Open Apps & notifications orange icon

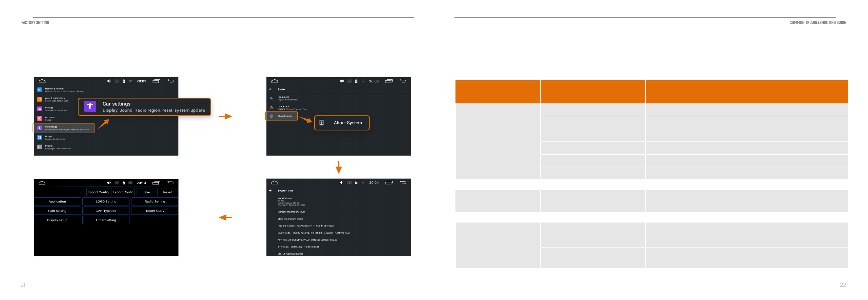(40, 99)
